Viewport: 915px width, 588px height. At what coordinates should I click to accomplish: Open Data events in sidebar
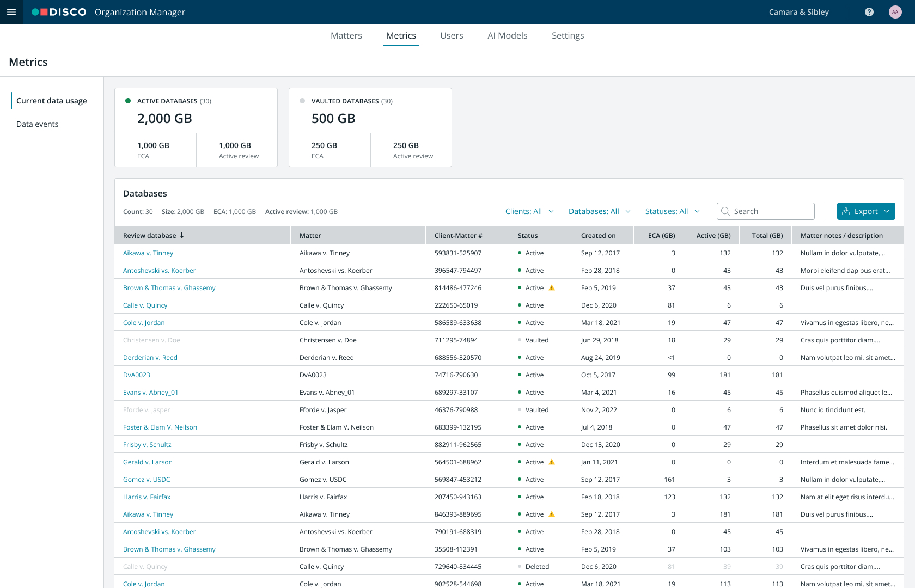tap(37, 124)
